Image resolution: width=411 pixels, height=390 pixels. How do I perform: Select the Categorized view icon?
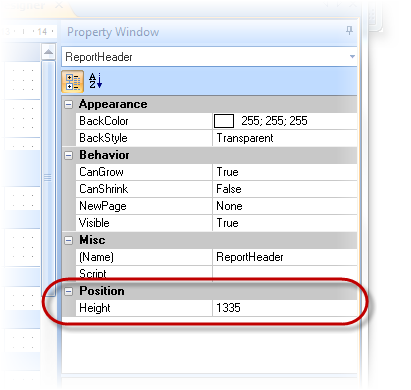pos(72,81)
